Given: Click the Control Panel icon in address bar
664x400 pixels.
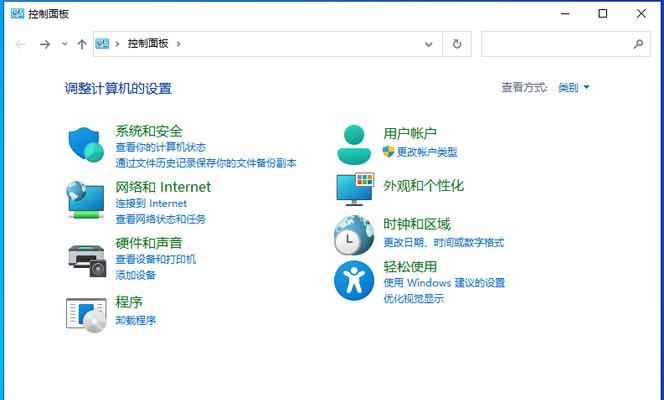Looking at the screenshot, I should coord(102,43).
